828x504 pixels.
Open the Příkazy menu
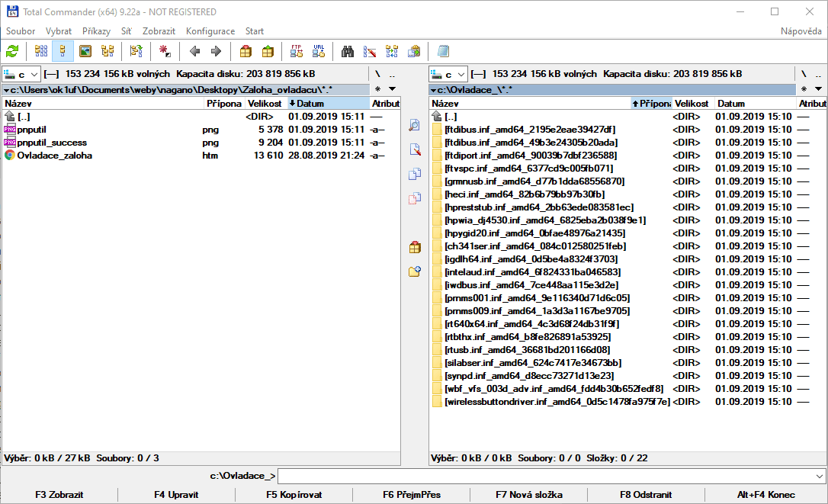coord(97,31)
